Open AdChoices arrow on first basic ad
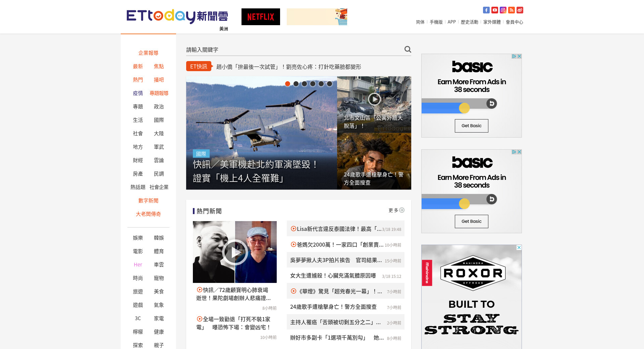Image resolution: width=644 pixels, height=349 pixels. coord(514,56)
